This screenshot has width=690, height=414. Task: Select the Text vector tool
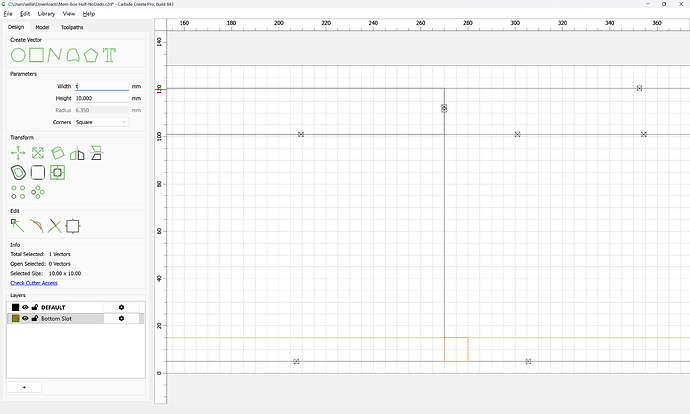(109, 55)
